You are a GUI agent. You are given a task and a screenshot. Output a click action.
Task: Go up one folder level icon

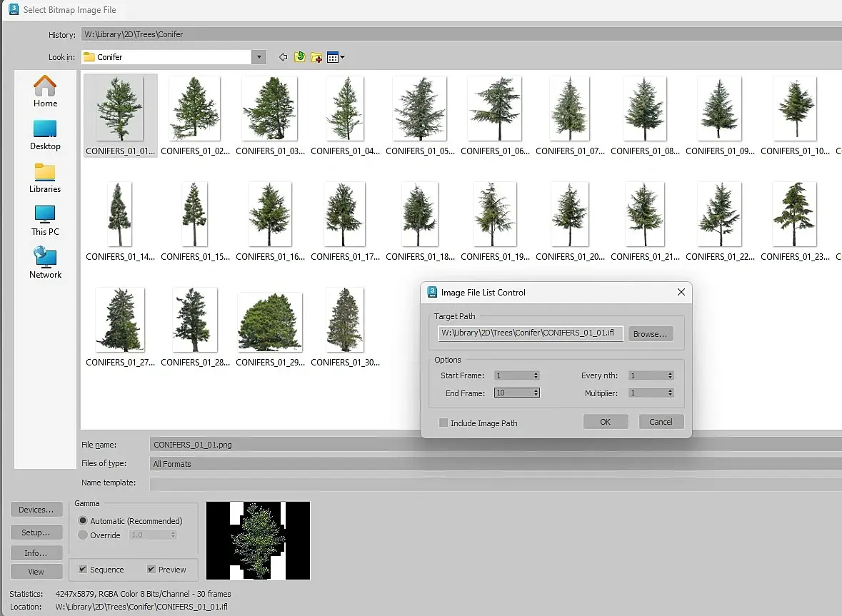300,57
